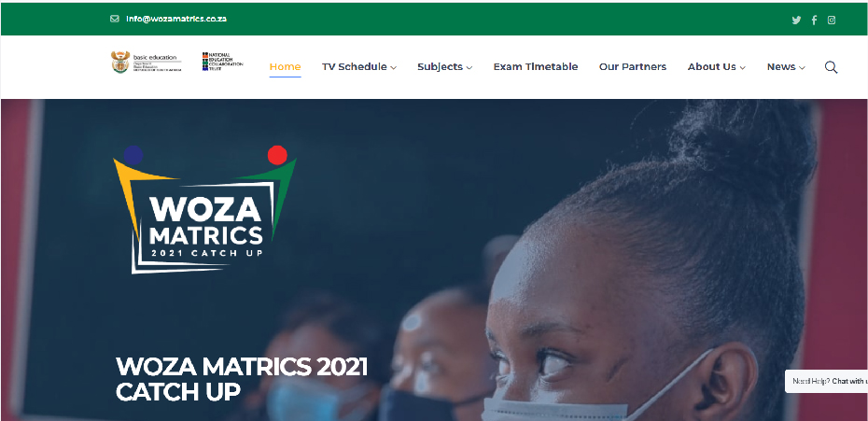Click the WOZA MATRICS 2021 CATCH UP heading
Screen dimensions: 868x421
[242, 379]
